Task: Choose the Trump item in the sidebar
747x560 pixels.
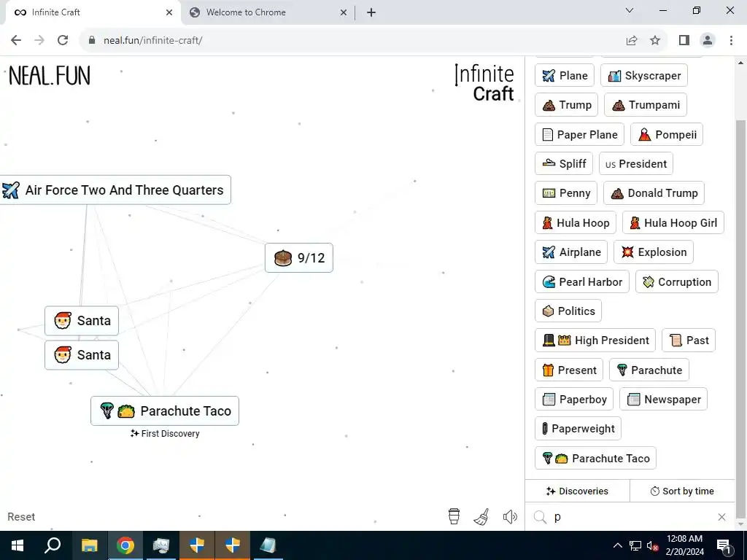Action: 566,105
